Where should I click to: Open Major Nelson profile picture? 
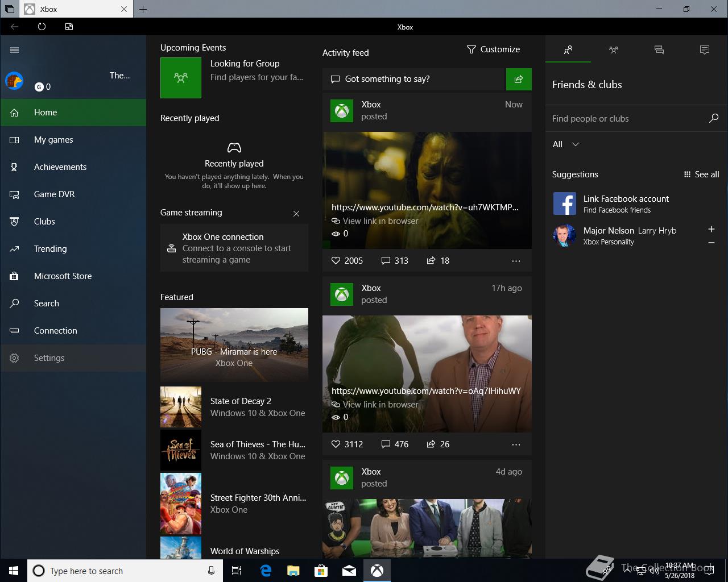565,235
